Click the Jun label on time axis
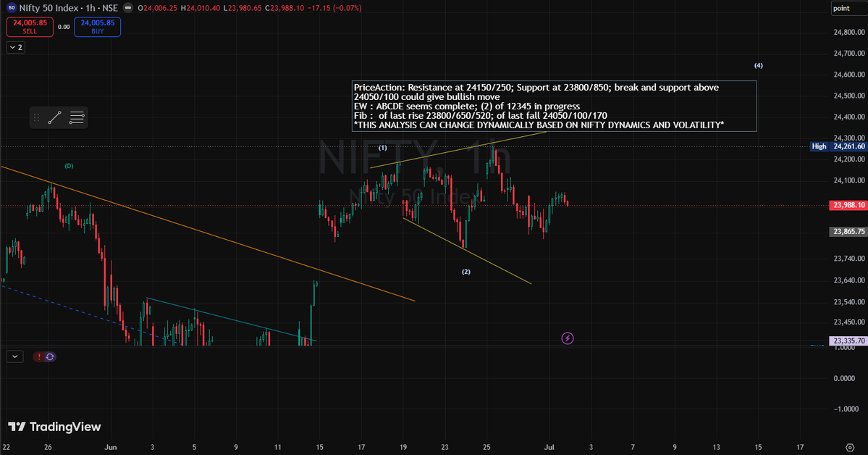This screenshot has width=868, height=455. 111,447
